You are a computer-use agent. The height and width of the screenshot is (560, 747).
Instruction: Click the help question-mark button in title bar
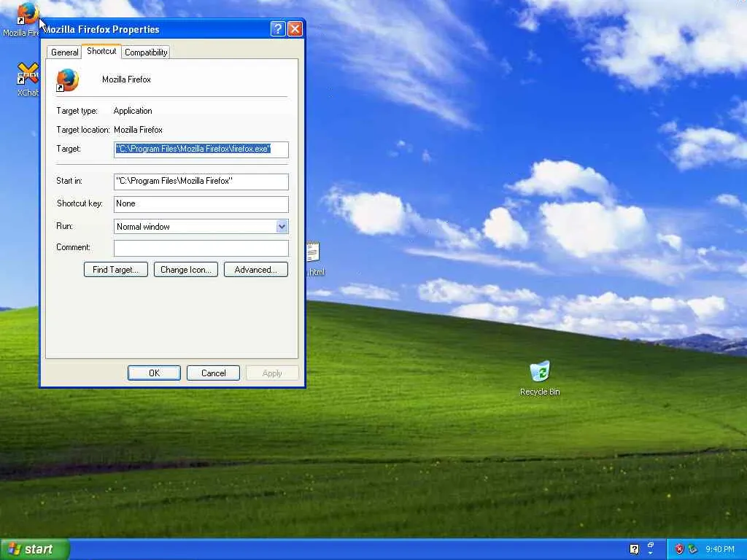coord(278,29)
